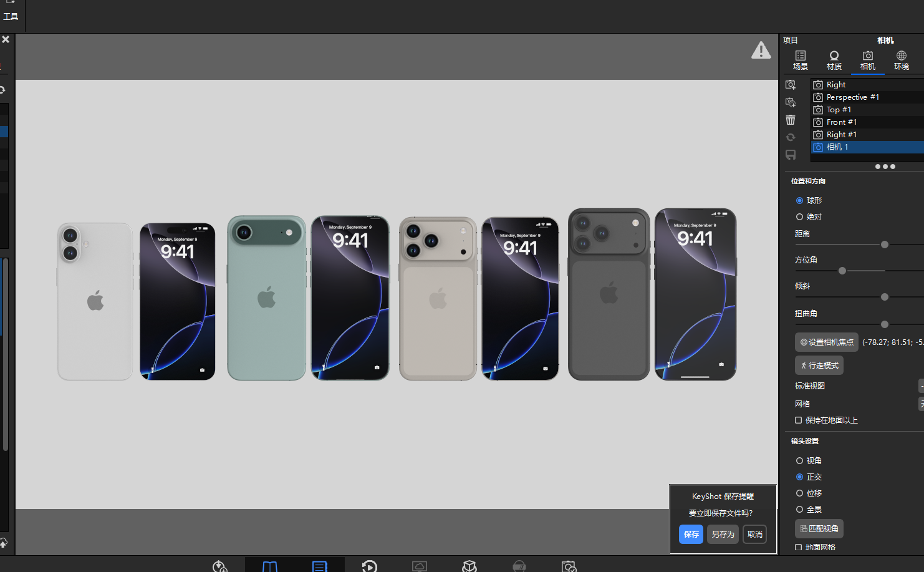The image size is (924, 572).
Task: Open the 标准视图 standard view dropdown
Action: coord(921,386)
